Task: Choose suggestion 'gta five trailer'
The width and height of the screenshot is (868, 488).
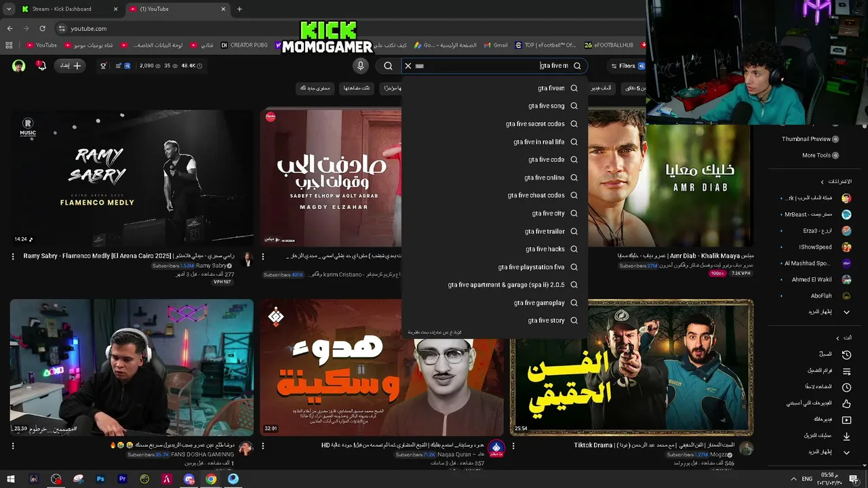Action: (x=494, y=231)
